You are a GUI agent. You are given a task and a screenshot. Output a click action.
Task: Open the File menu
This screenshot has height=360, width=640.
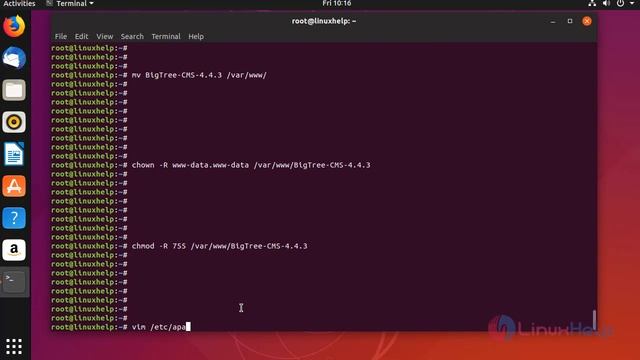tap(61, 36)
